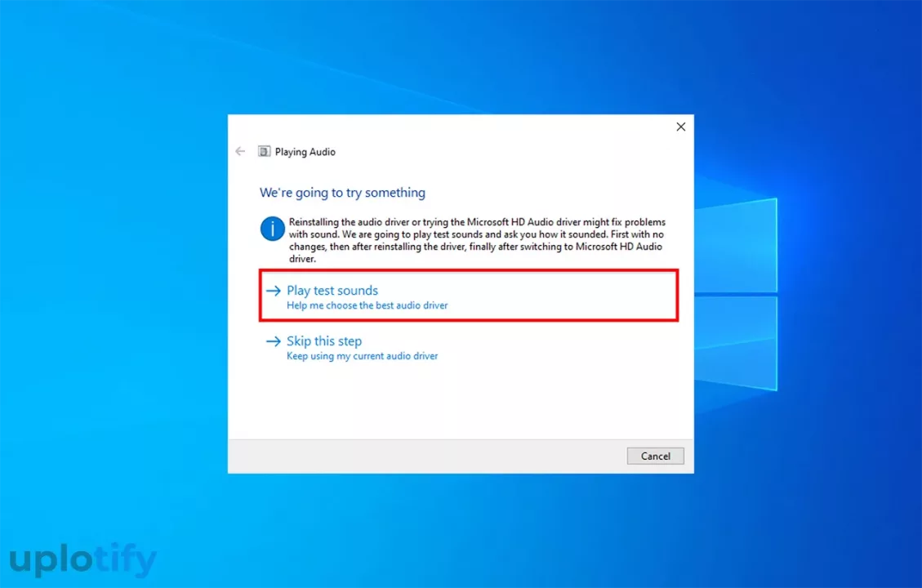
Task: Click the "We're going to try something" heading
Action: tap(342, 193)
